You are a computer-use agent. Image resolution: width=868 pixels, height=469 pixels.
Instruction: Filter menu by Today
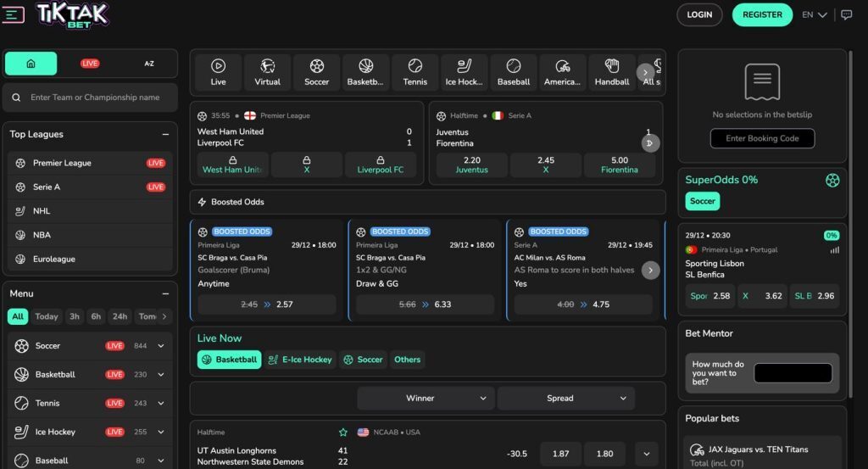coord(47,316)
